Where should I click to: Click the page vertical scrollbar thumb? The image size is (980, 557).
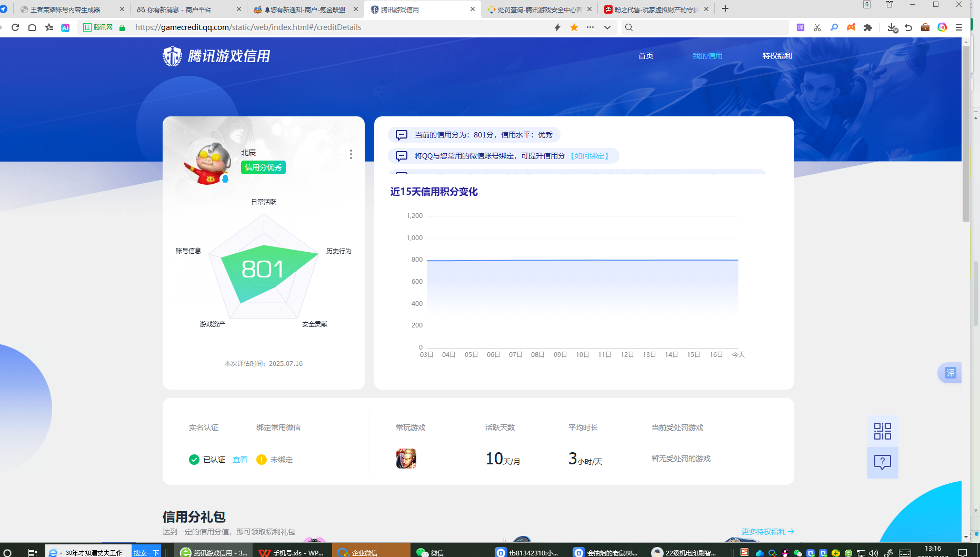click(x=966, y=134)
